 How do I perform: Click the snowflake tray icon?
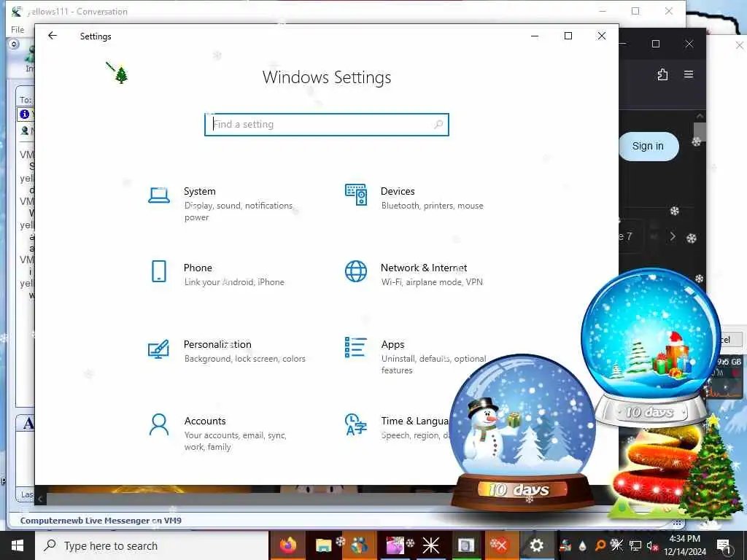pyautogui.click(x=617, y=545)
